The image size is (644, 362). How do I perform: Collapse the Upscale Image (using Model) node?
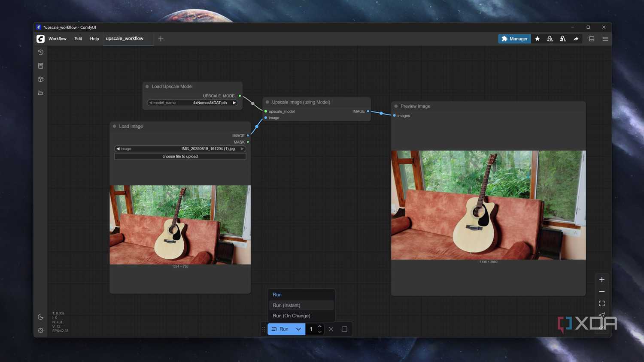[x=267, y=102]
